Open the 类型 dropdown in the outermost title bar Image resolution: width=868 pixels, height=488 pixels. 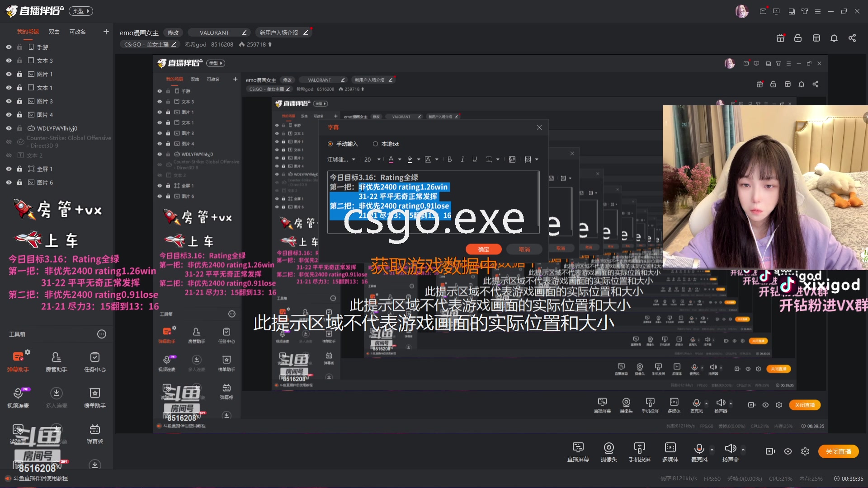pos(81,11)
